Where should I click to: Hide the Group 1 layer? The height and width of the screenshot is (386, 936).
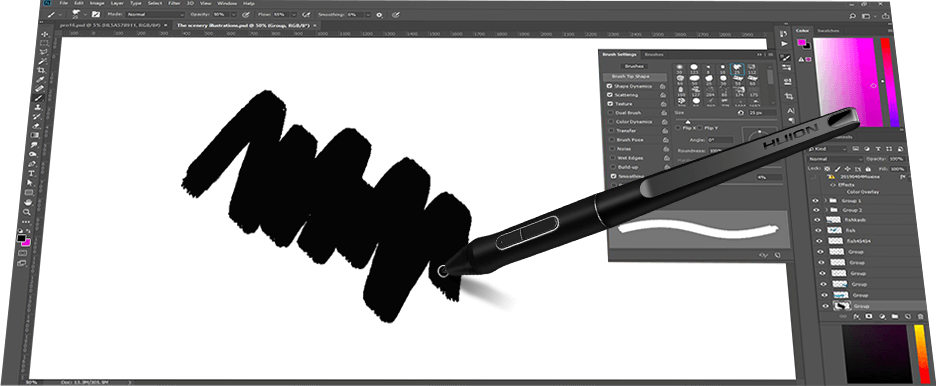816,200
